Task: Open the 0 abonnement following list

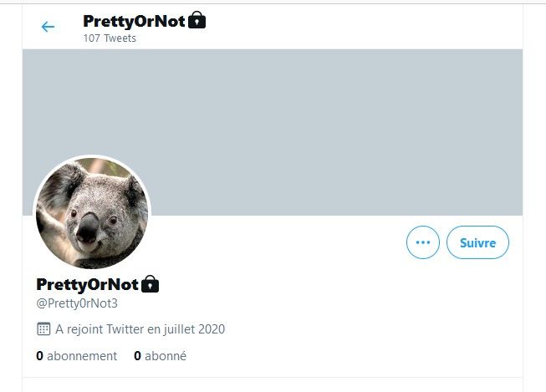Action: pos(77,356)
